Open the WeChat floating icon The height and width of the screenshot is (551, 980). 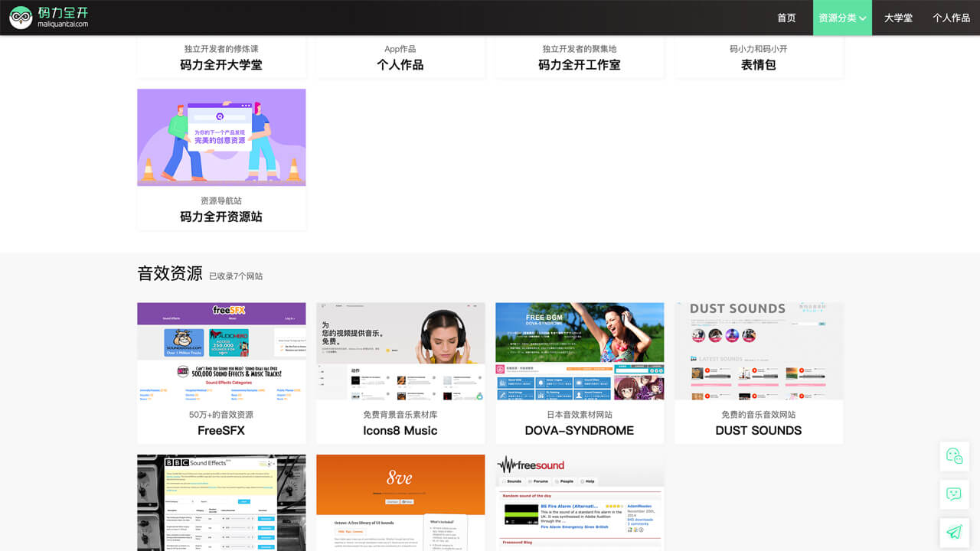click(x=954, y=456)
